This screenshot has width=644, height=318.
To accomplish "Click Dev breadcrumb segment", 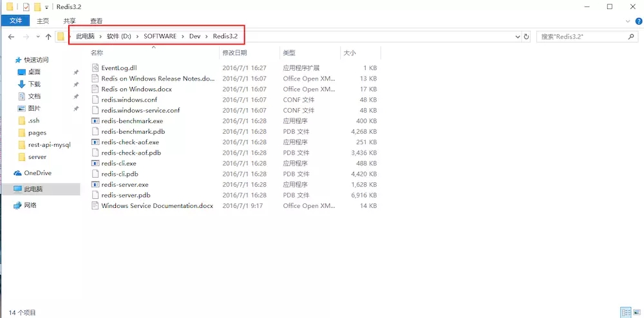I will pos(194,37).
